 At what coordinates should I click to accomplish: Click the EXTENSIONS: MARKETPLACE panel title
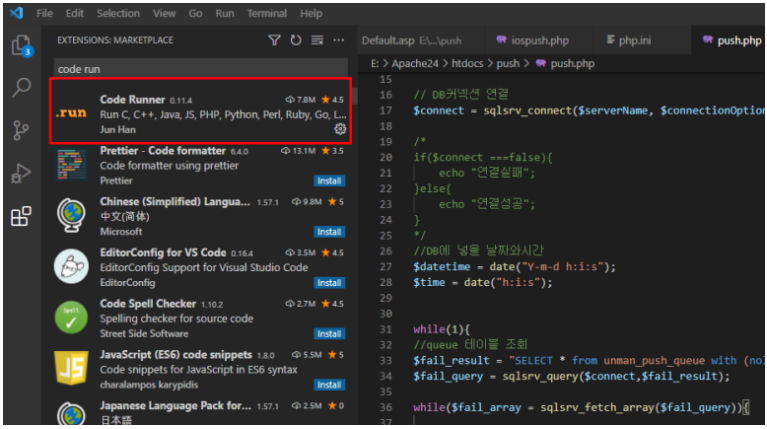coord(115,40)
